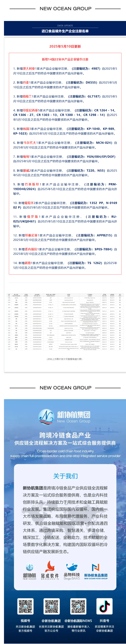The image size is (126, 644).
Task: Click the 越南 red country text
Action: coord(28,263)
